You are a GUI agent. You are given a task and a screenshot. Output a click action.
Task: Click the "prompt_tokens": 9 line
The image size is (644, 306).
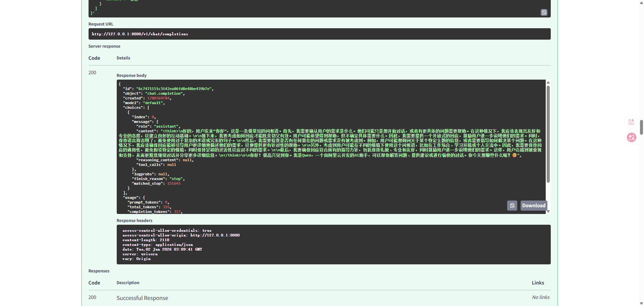(x=148, y=202)
